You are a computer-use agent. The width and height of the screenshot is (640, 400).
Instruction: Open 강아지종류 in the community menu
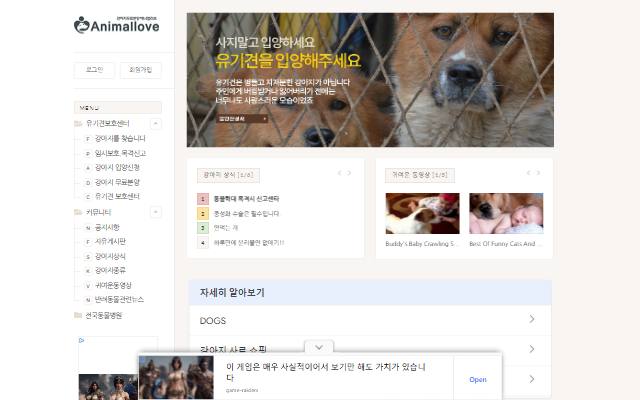pyautogui.click(x=110, y=271)
